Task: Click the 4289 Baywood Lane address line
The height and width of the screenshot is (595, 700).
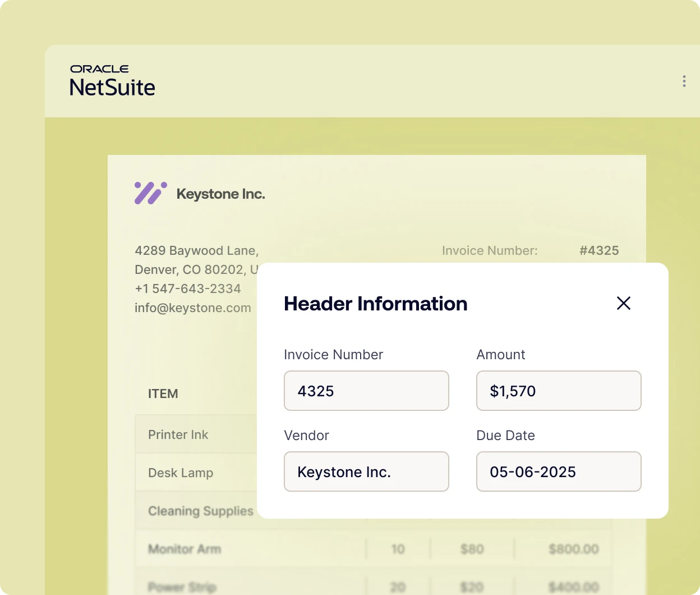Action: pyautogui.click(x=196, y=250)
